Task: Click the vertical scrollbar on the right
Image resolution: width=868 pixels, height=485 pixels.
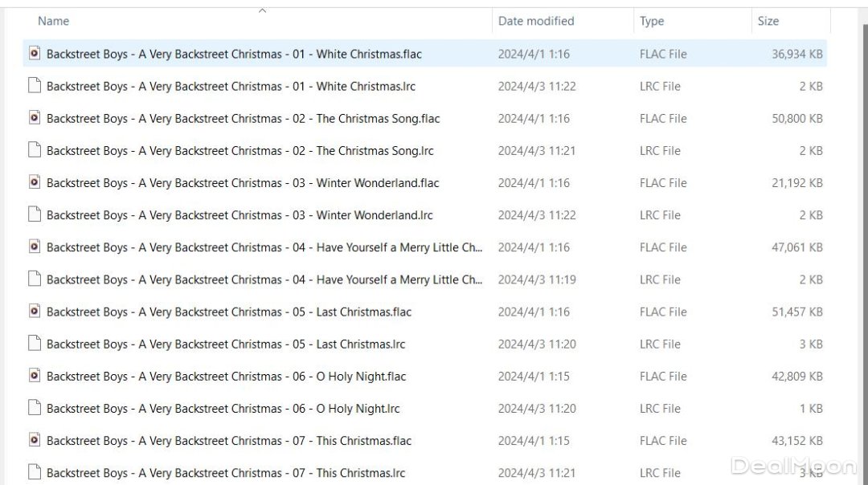Action: click(x=864, y=241)
